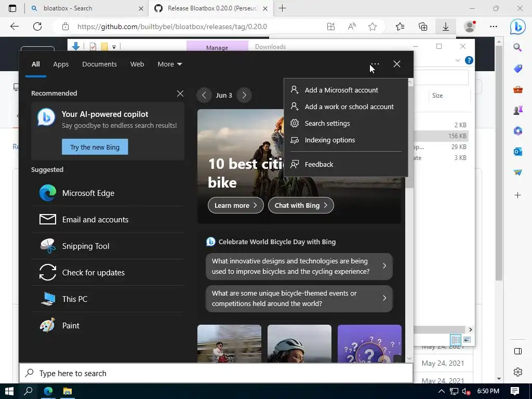Select the All search filter tab
This screenshot has height=399, width=532.
[36, 64]
